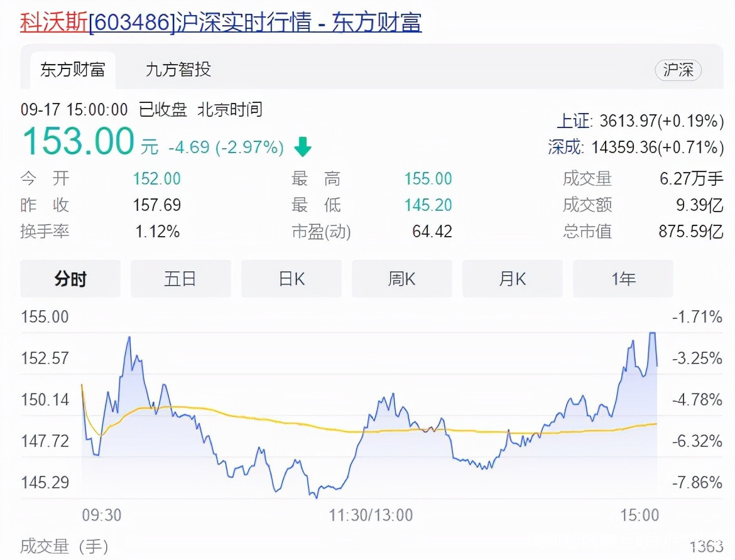Click the current price 153.00
The image size is (735, 560).
pos(79,141)
